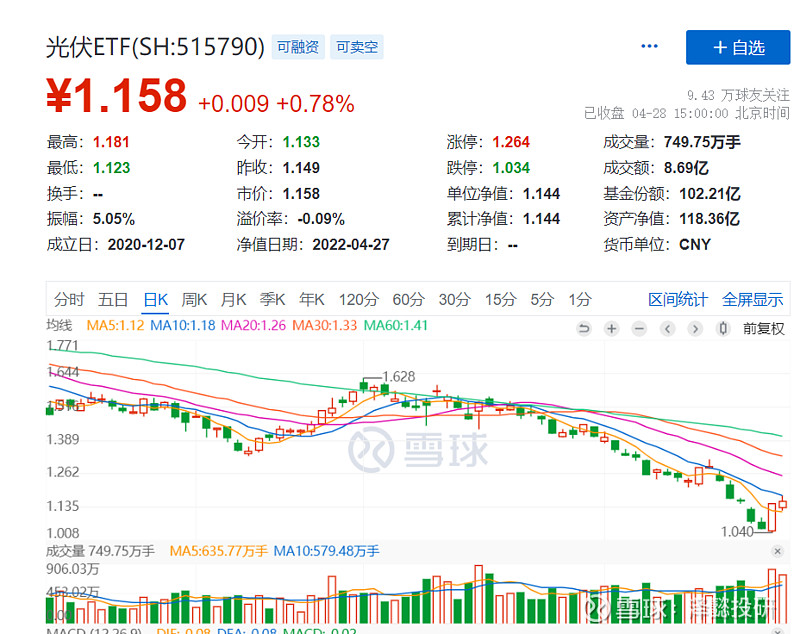Click the 最高 value 1.181

(111, 142)
